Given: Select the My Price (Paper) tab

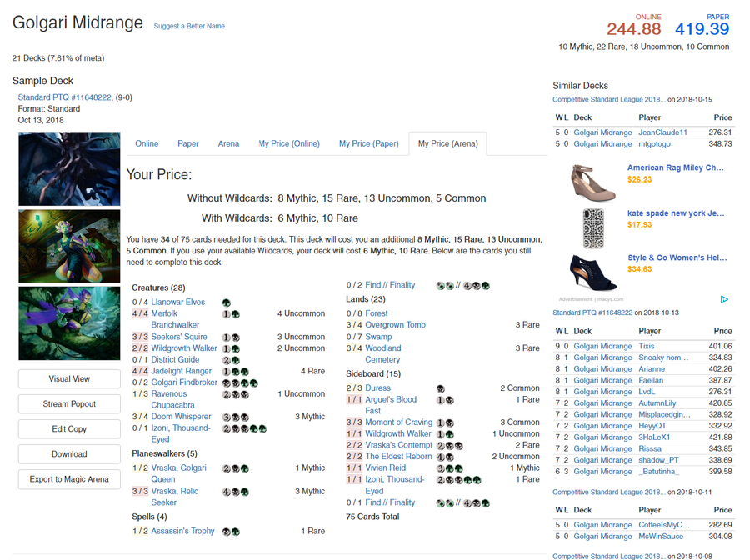Looking at the screenshot, I should pos(369,143).
